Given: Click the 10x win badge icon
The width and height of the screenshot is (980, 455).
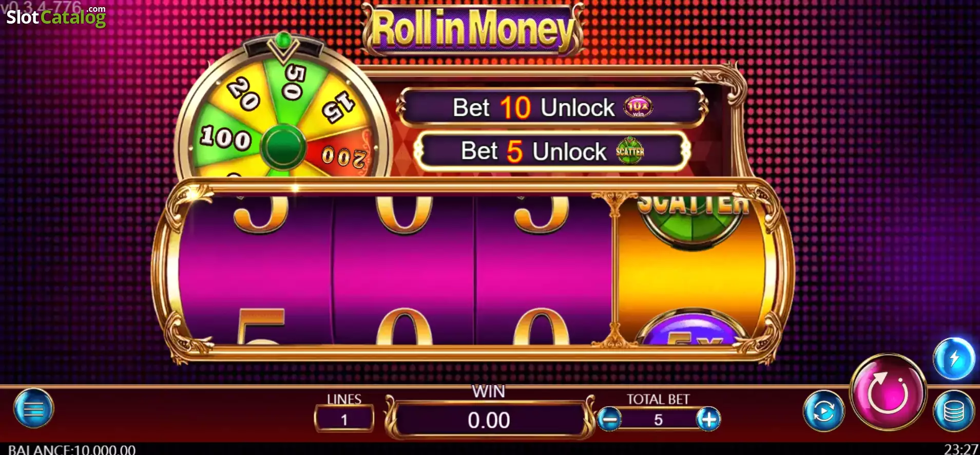Looking at the screenshot, I should click(638, 107).
